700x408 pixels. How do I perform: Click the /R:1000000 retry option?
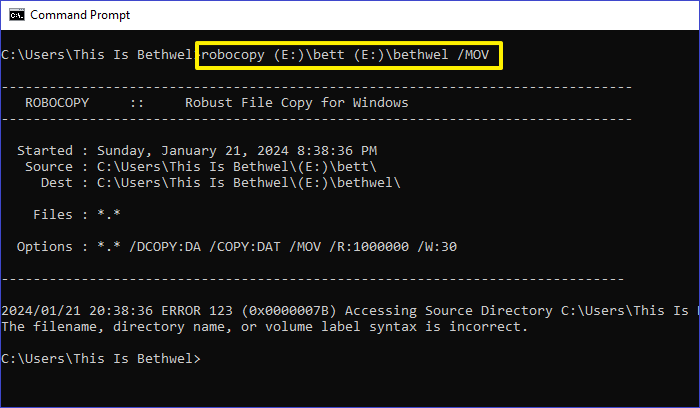click(402, 246)
